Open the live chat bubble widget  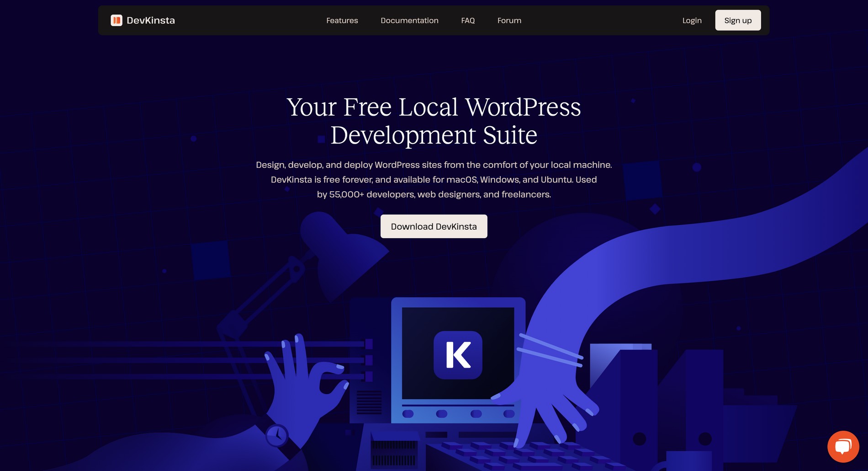(x=843, y=446)
